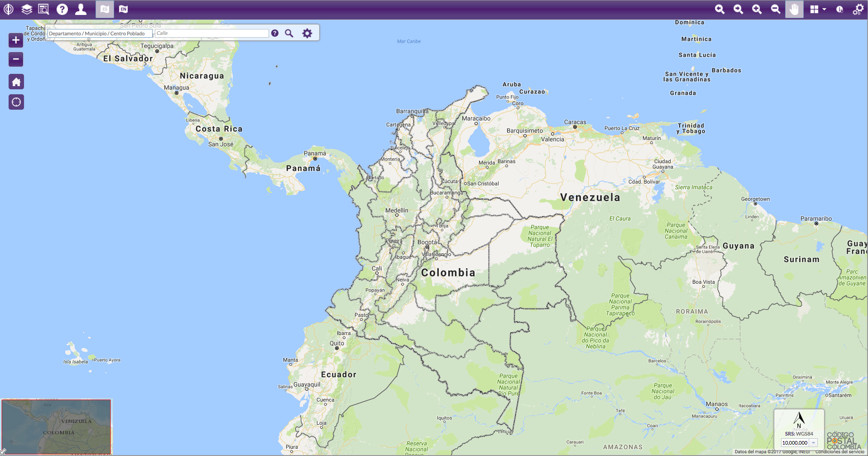Go to previous map view
Viewport: 868px width, 456px height.
tap(719, 9)
